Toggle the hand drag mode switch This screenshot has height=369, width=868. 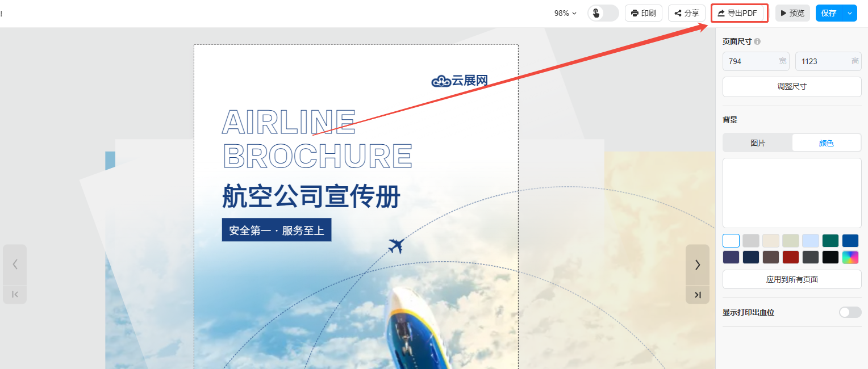coord(603,13)
